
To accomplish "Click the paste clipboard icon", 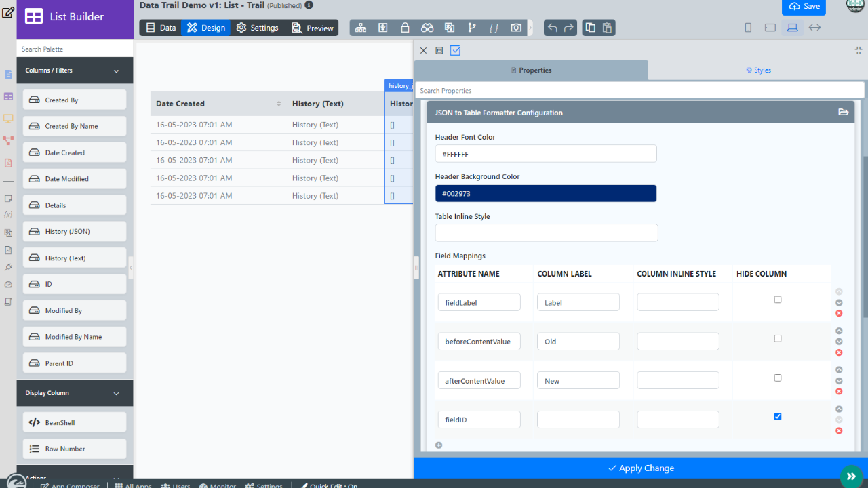I will pyautogui.click(x=607, y=28).
